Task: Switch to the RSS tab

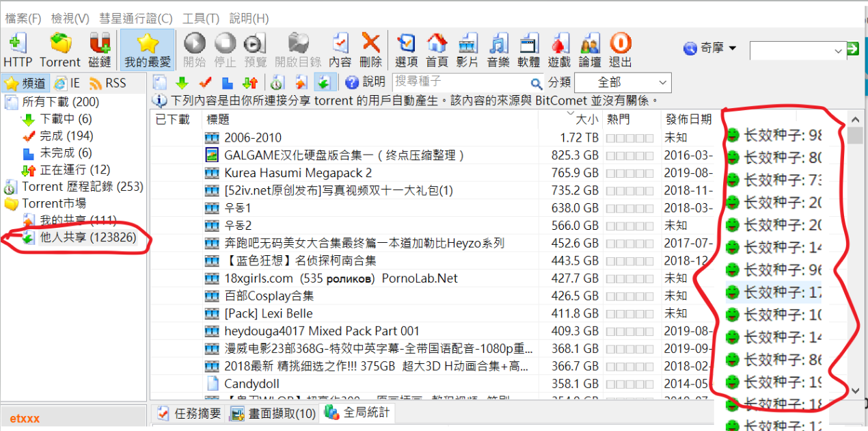Action: (108, 83)
